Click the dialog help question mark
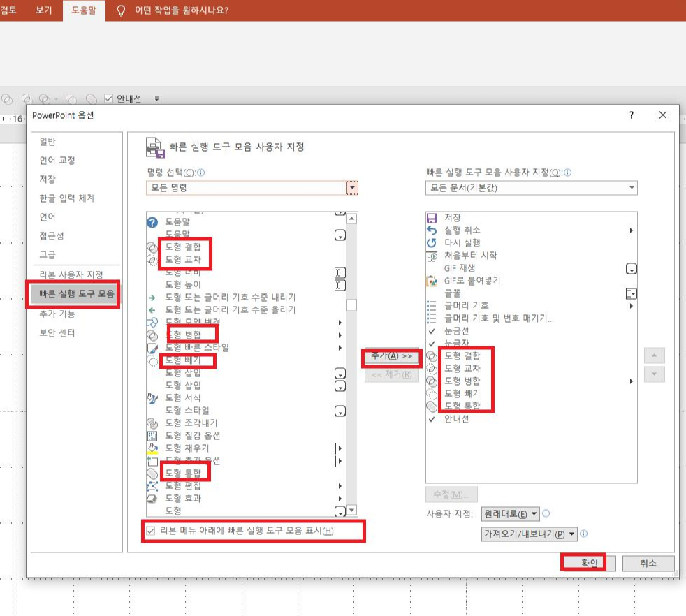 (632, 115)
